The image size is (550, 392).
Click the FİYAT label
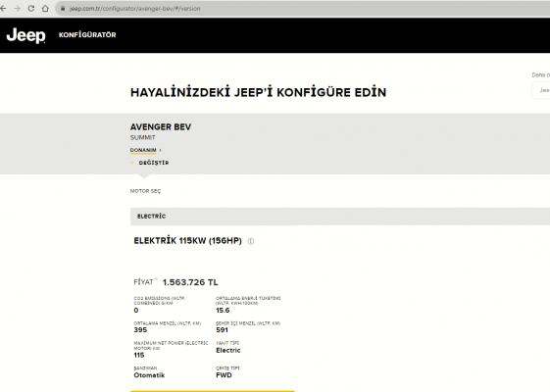(x=143, y=282)
